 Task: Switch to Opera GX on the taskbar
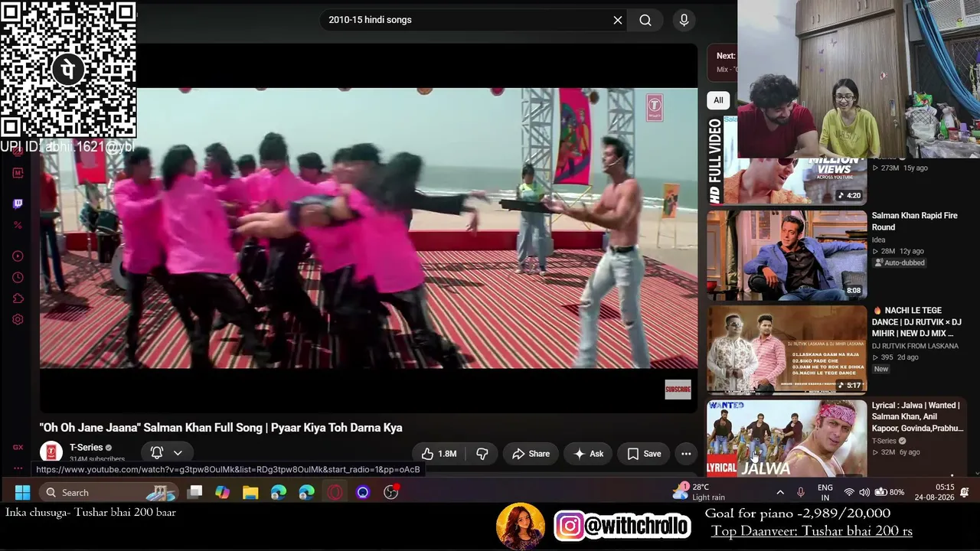pos(335,493)
